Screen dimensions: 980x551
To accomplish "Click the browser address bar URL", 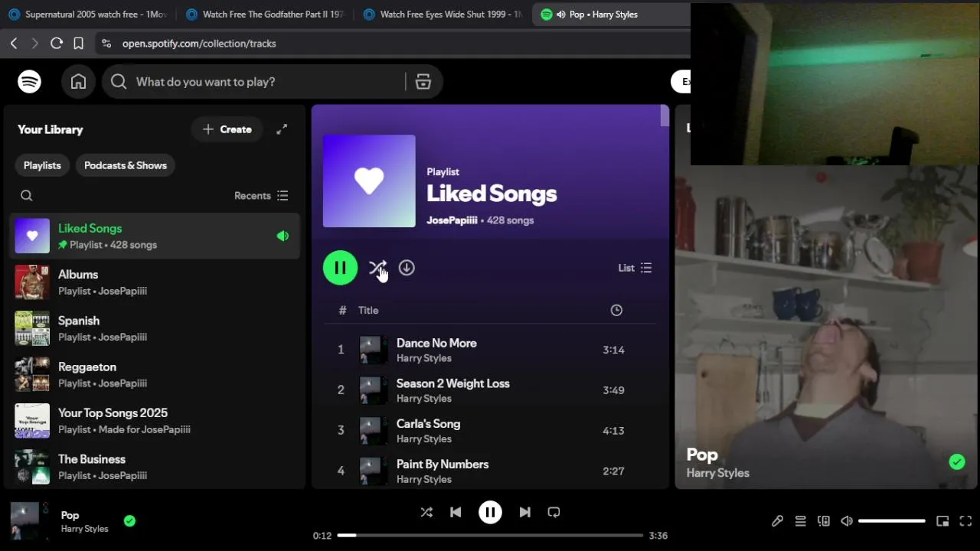I will point(199,44).
